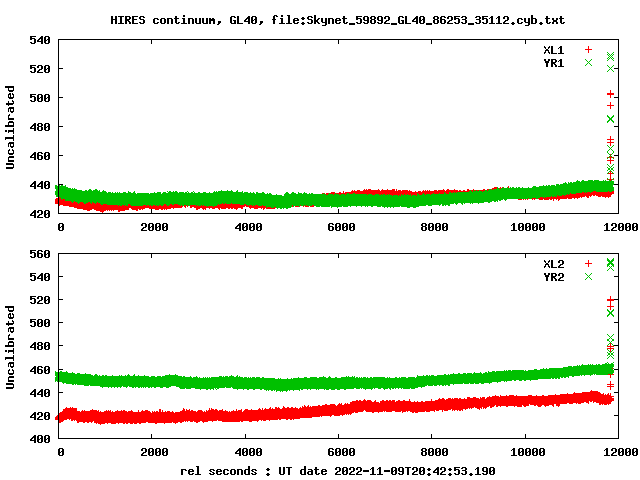
Task: Click the 6000 x-axis label of top plot
Action: pyautogui.click(x=341, y=227)
